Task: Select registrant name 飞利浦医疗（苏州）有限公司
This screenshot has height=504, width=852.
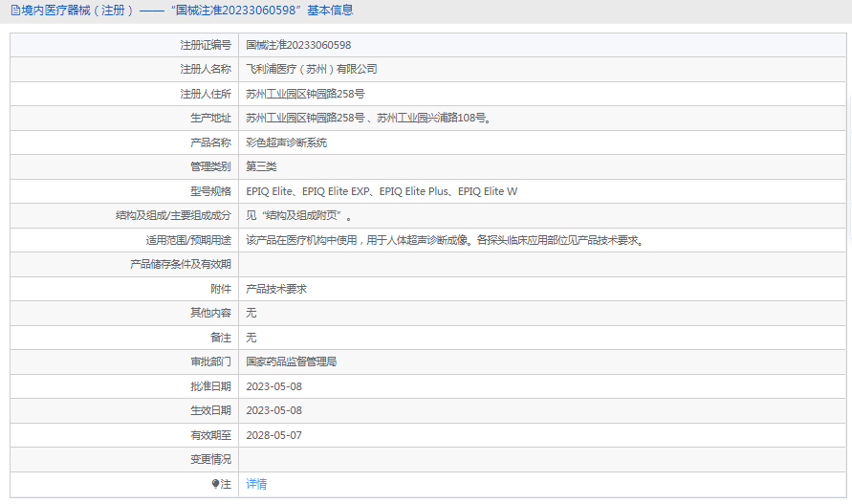Action: [312, 69]
